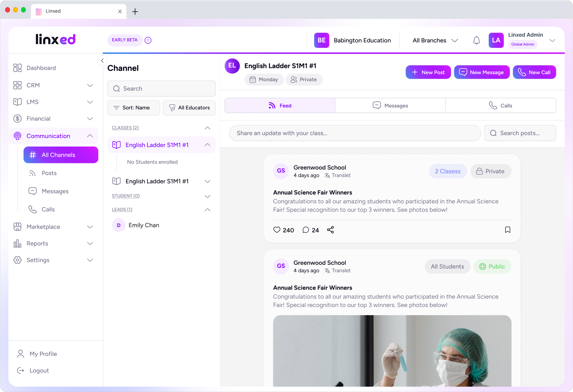This screenshot has width=573, height=392.
Task: Open the All Branches dropdown
Action: pos(435,41)
